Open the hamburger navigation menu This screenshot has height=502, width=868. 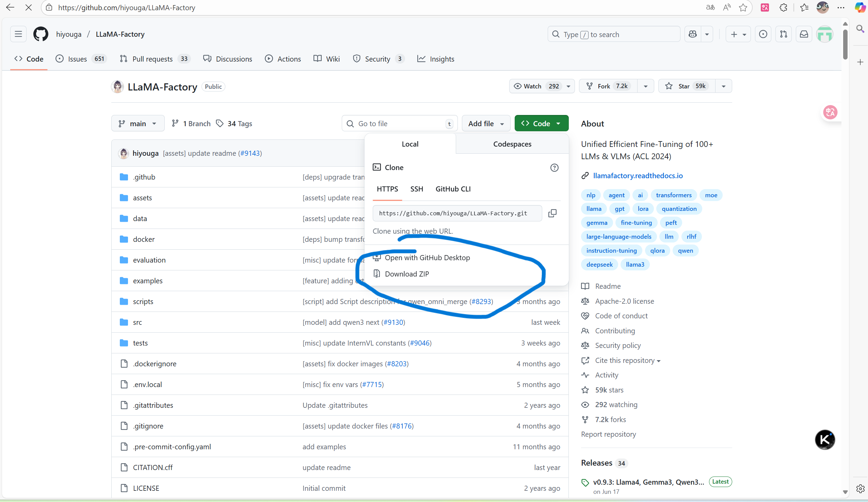(18, 34)
